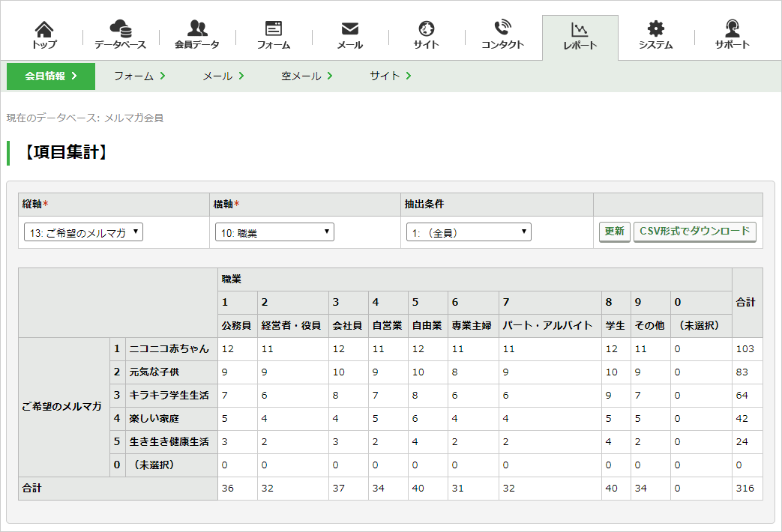This screenshot has width=782, height=532.
Task: Click the 学生 column header
Action: point(616,326)
